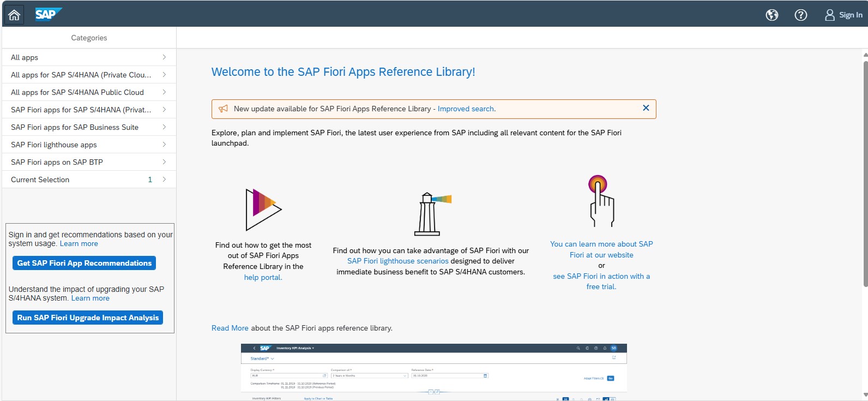Click the Home icon in header

(14, 15)
